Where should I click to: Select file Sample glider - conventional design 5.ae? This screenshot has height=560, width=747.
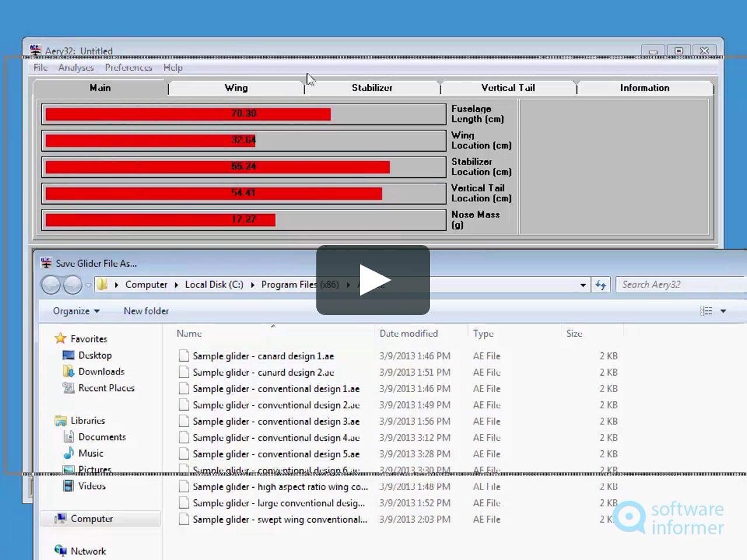coord(276,454)
